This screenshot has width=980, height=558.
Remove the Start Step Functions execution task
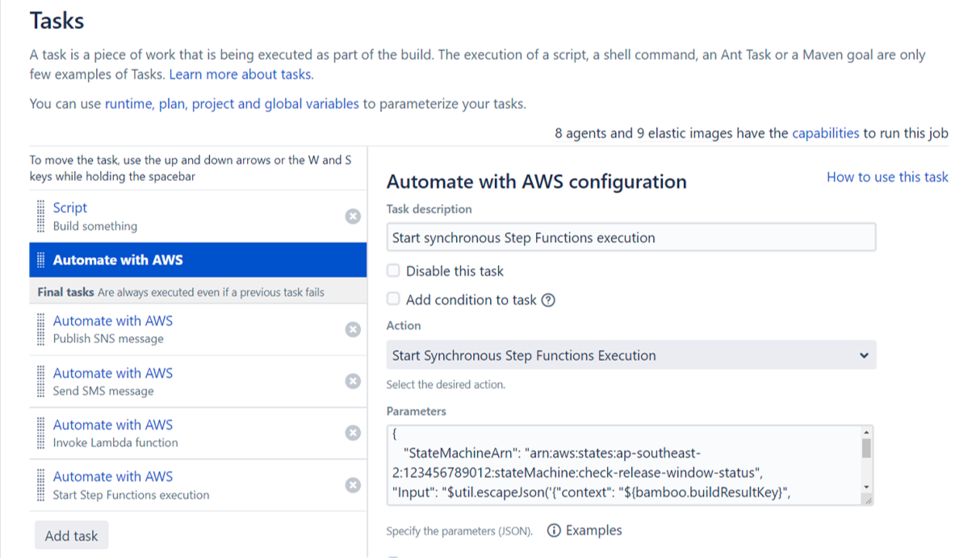(353, 485)
